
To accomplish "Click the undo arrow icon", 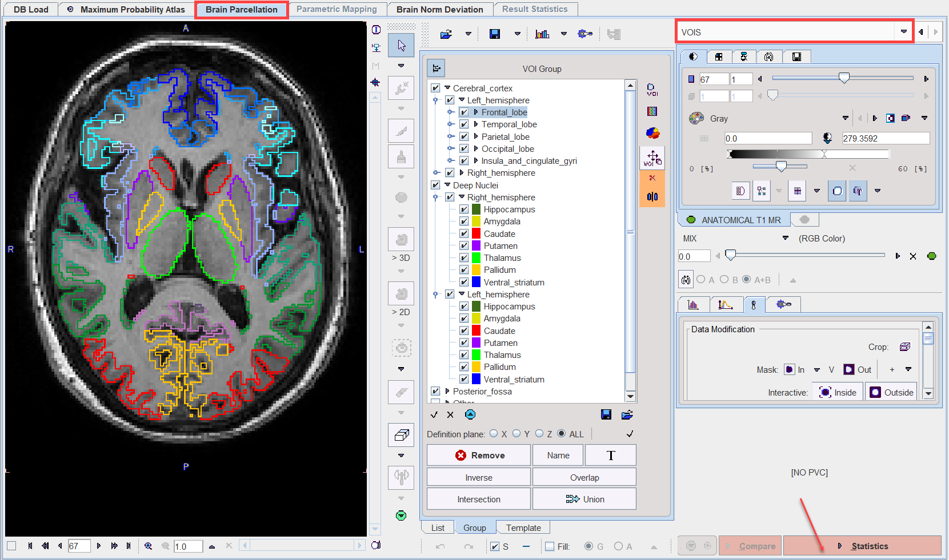I will pos(441,546).
